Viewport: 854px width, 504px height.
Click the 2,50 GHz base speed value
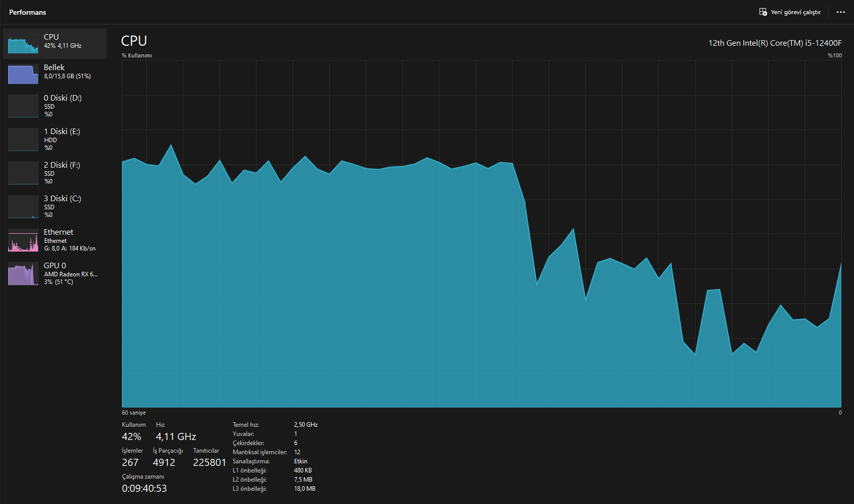tap(306, 425)
